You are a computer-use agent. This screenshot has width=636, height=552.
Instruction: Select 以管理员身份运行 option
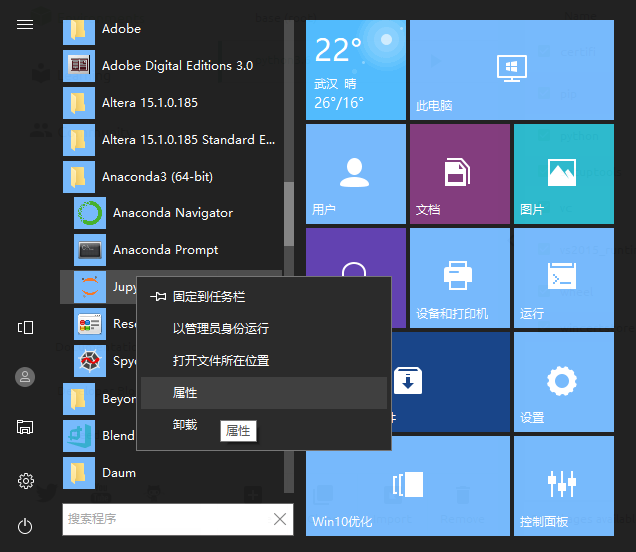pos(264,329)
